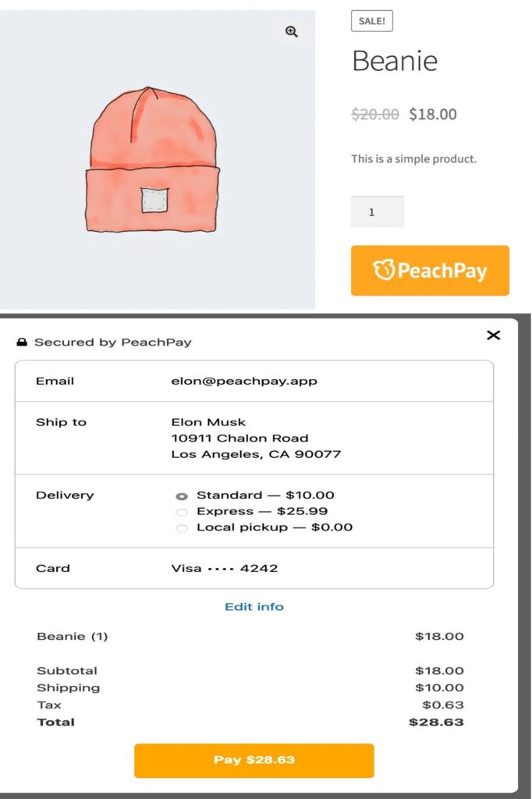This screenshot has width=532, height=799.
Task: Open the Edit info link
Action: 254,607
